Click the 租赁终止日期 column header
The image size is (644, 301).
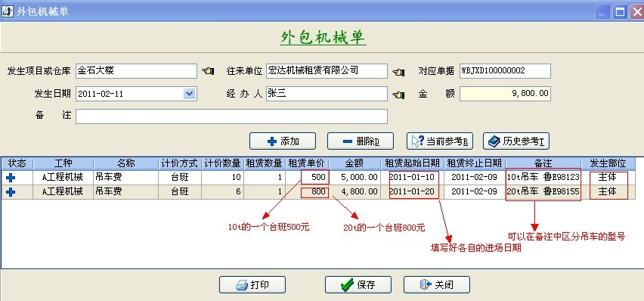[475, 163]
